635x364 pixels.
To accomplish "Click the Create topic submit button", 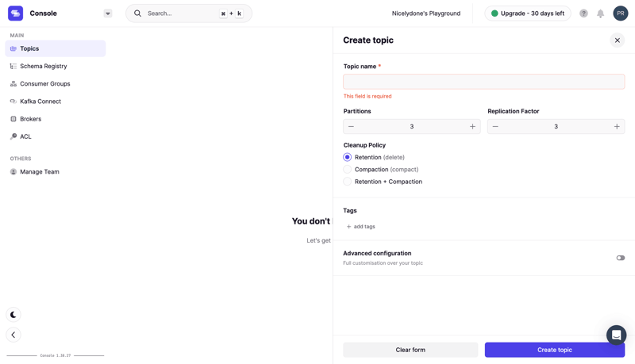I will [x=554, y=350].
